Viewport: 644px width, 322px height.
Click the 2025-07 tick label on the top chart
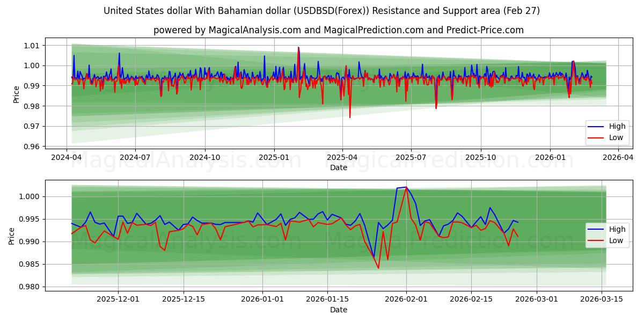(x=411, y=157)
